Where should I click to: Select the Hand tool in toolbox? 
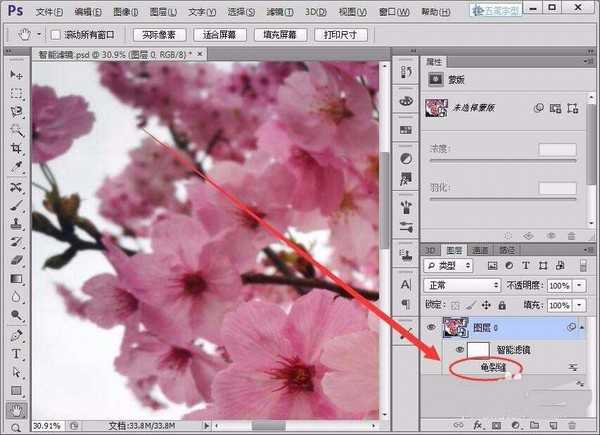click(17, 409)
